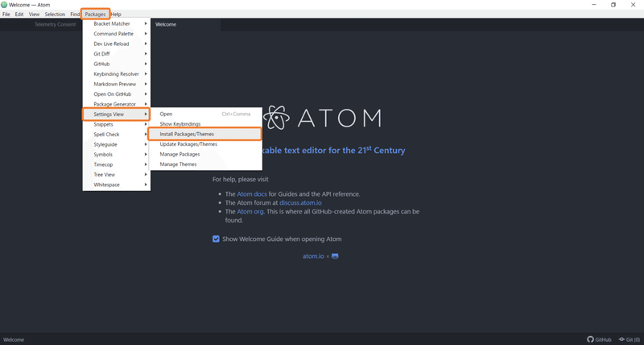Uncheck Show Welcome Guide when opening Atom
This screenshot has height=345, width=644.
point(216,239)
